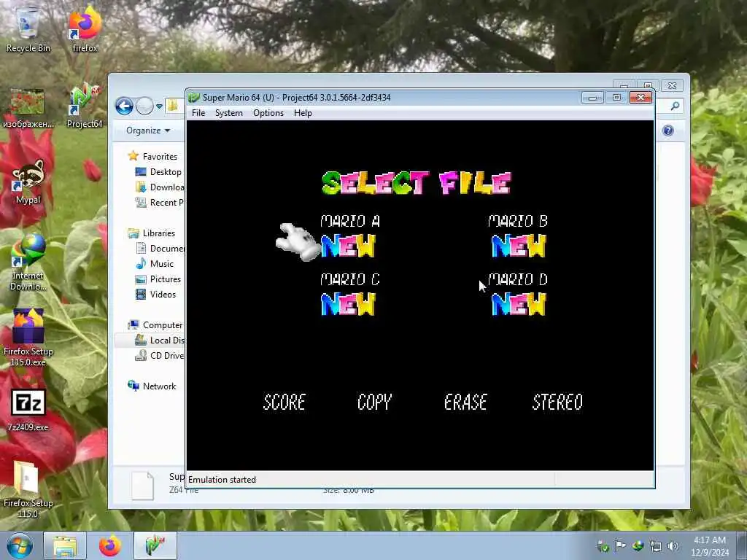
Task: Open the Internet Download Manager desktop shortcut
Action: click(28, 262)
